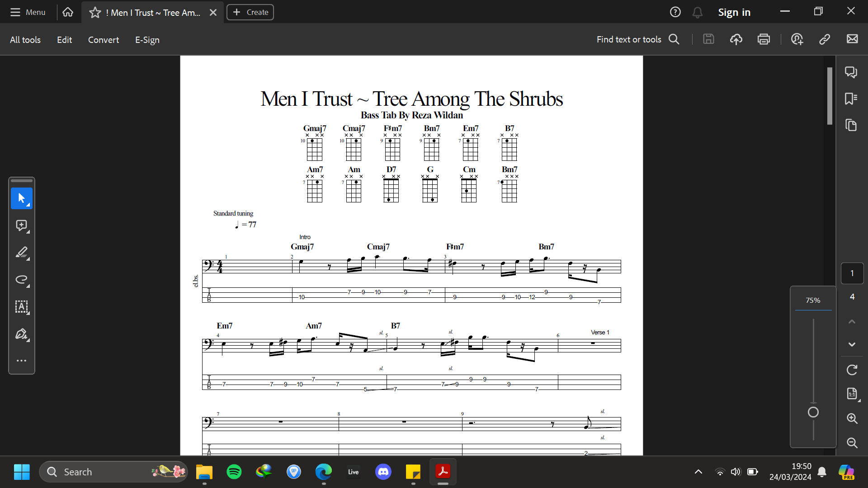868x488 pixels.
Task: Click the current page number 1 box
Action: [x=852, y=273]
